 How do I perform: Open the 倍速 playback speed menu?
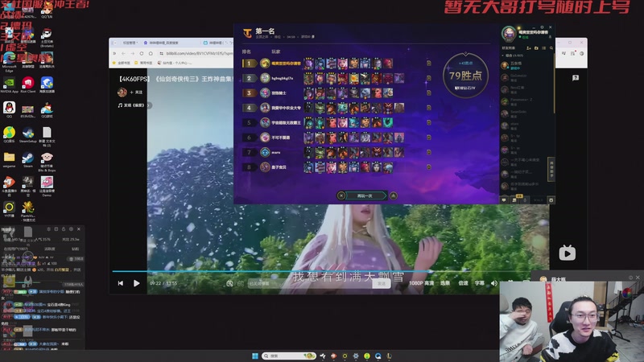[x=463, y=283]
